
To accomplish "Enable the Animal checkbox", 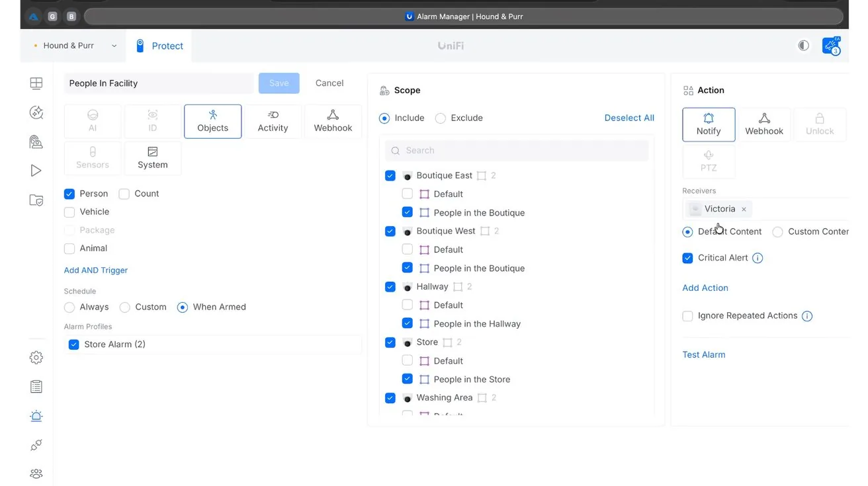I will coord(69,249).
